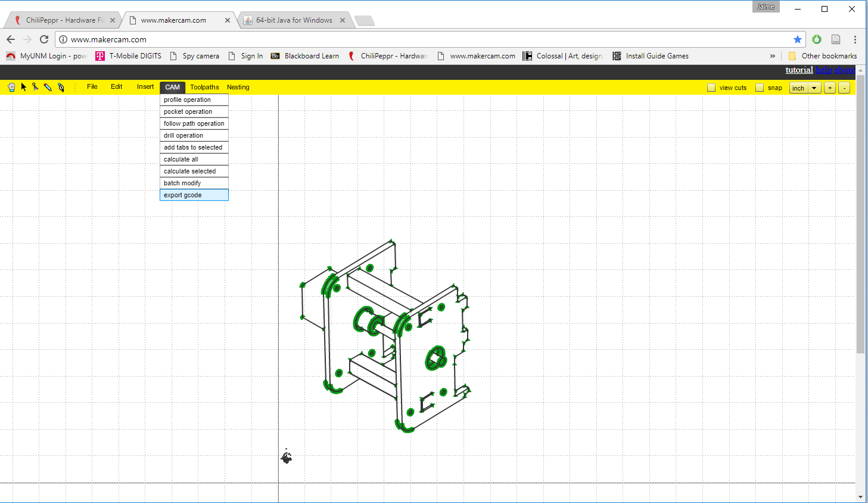Screen dimensions: 868x503
Task: Select add tabs to selected
Action: [194, 147]
